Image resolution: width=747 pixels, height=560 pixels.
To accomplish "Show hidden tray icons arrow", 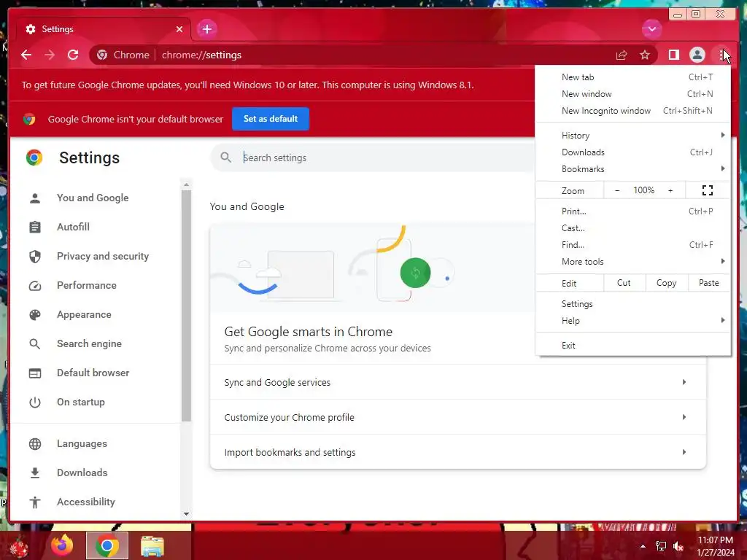I will point(643,546).
